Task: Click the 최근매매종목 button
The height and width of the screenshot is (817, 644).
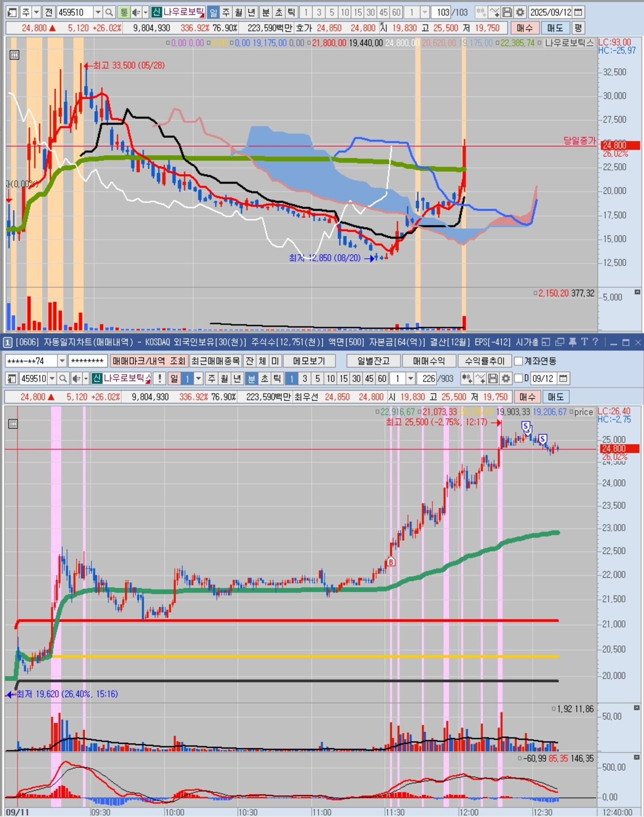Action: click(x=216, y=361)
